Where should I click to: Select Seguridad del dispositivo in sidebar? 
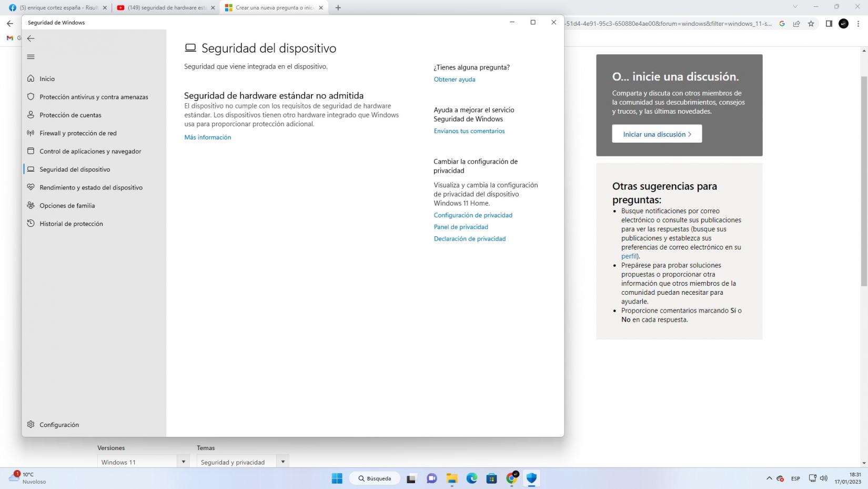click(x=94, y=169)
